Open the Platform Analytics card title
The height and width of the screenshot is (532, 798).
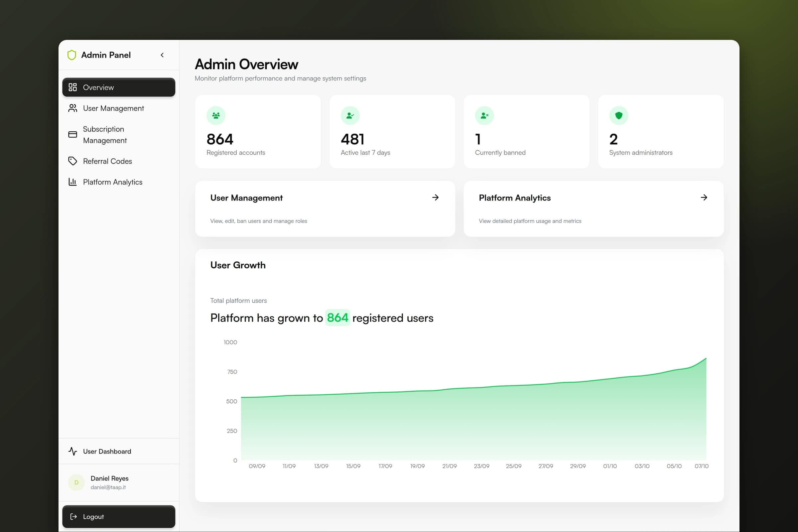tap(515, 198)
